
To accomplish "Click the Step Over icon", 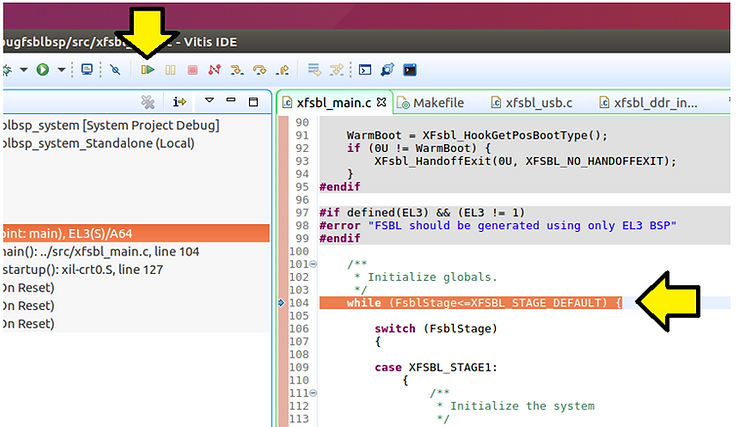I will coord(260,70).
